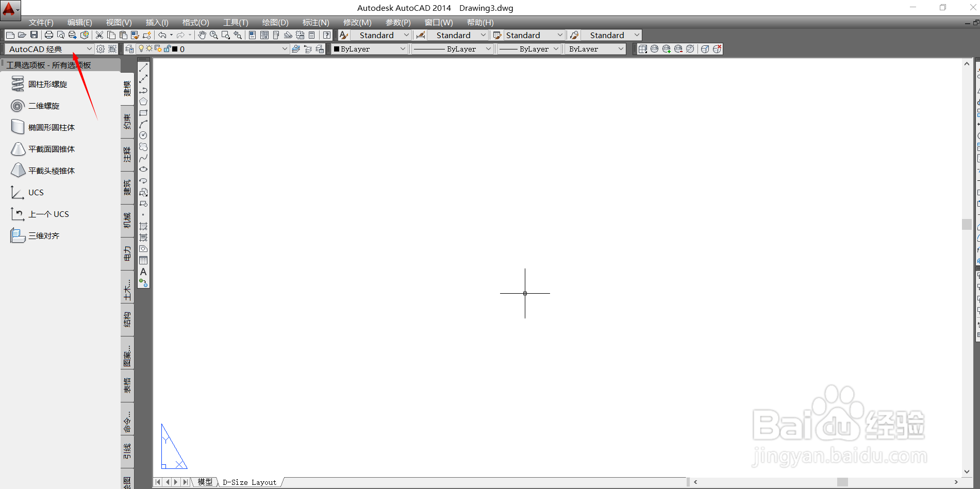
Task: Select the Revision Cloud tool
Action: point(143,147)
